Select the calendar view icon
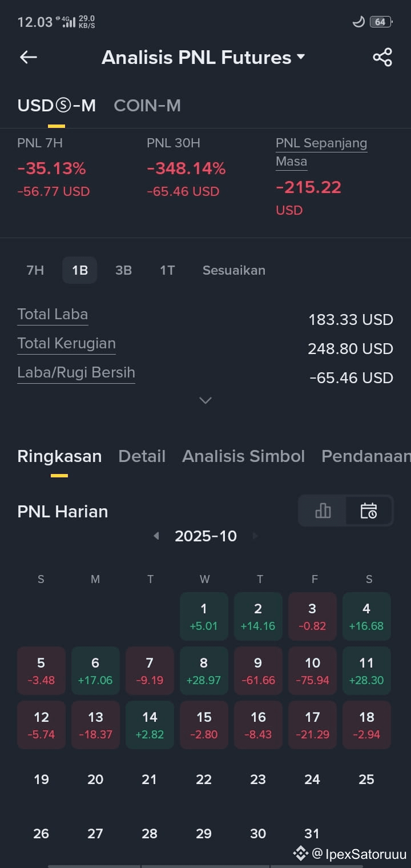This screenshot has width=411, height=868. coord(369,511)
